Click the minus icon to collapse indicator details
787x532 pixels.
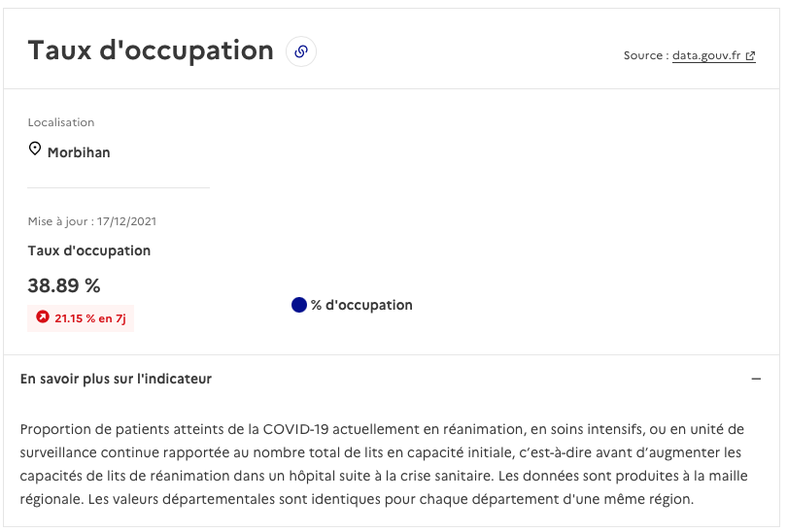pyautogui.click(x=756, y=379)
